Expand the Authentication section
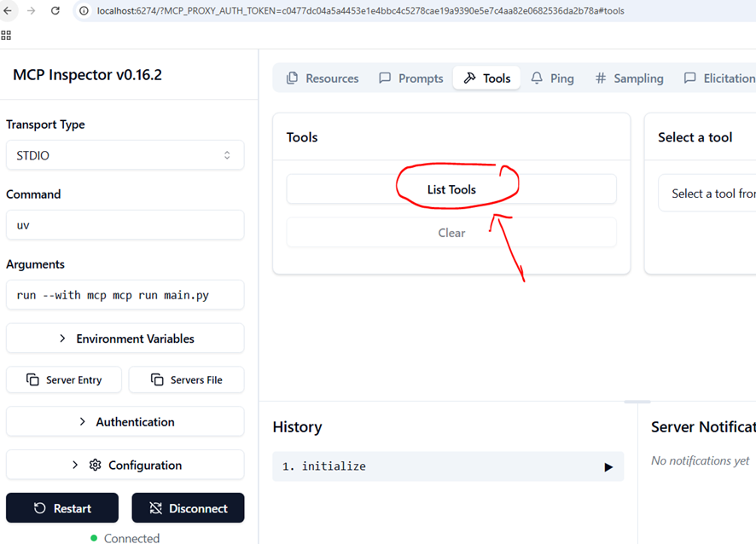This screenshot has width=756, height=544. pos(125,422)
